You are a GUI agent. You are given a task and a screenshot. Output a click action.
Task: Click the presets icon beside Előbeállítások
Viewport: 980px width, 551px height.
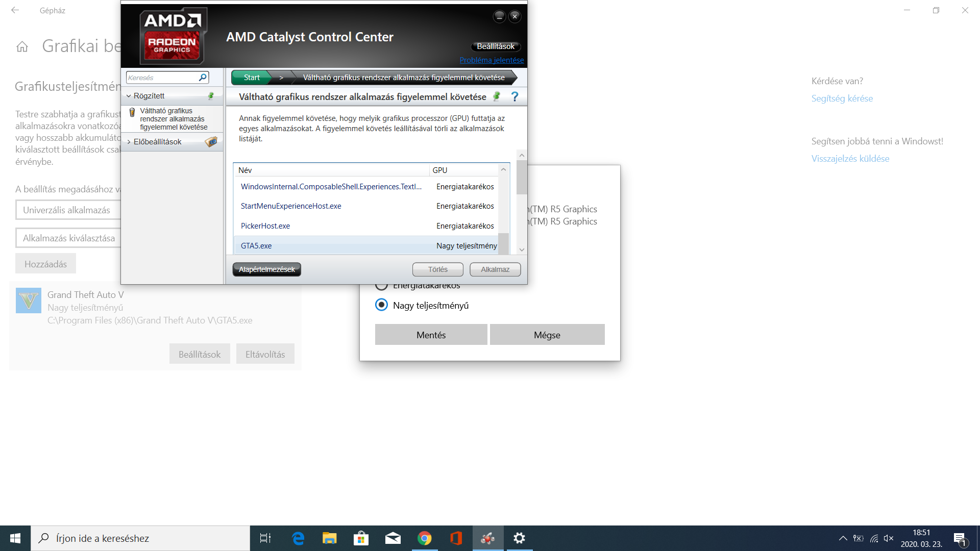coord(211,142)
